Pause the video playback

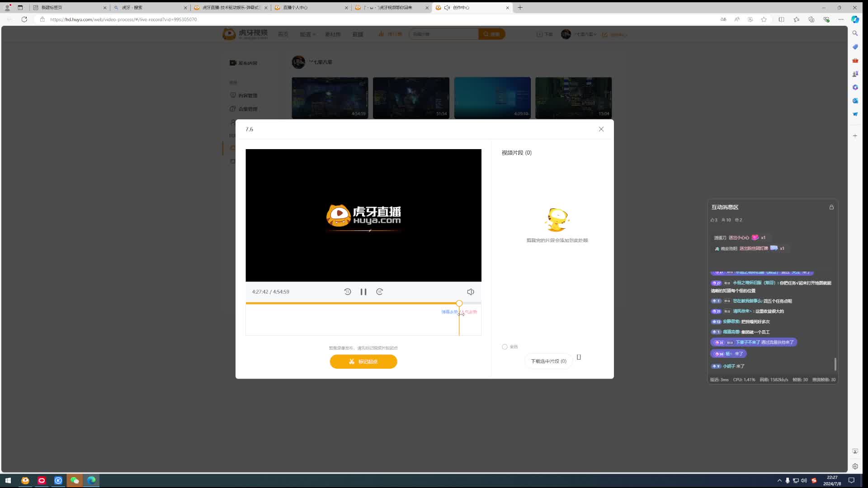(363, 292)
